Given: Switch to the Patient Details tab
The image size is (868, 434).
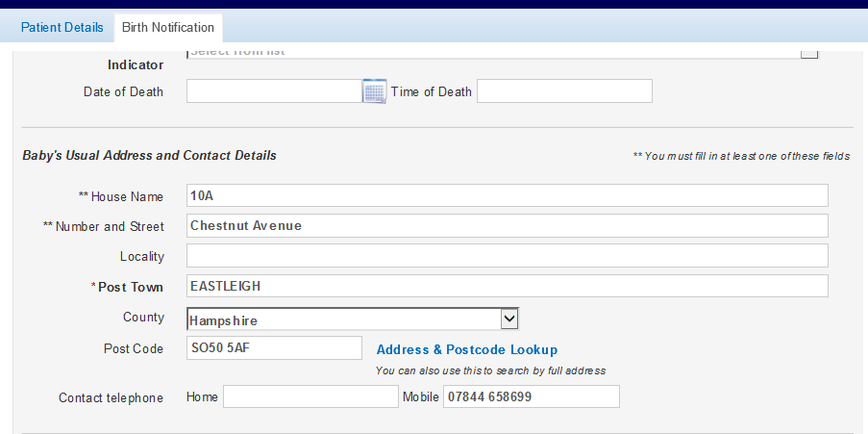Looking at the screenshot, I should click(62, 27).
